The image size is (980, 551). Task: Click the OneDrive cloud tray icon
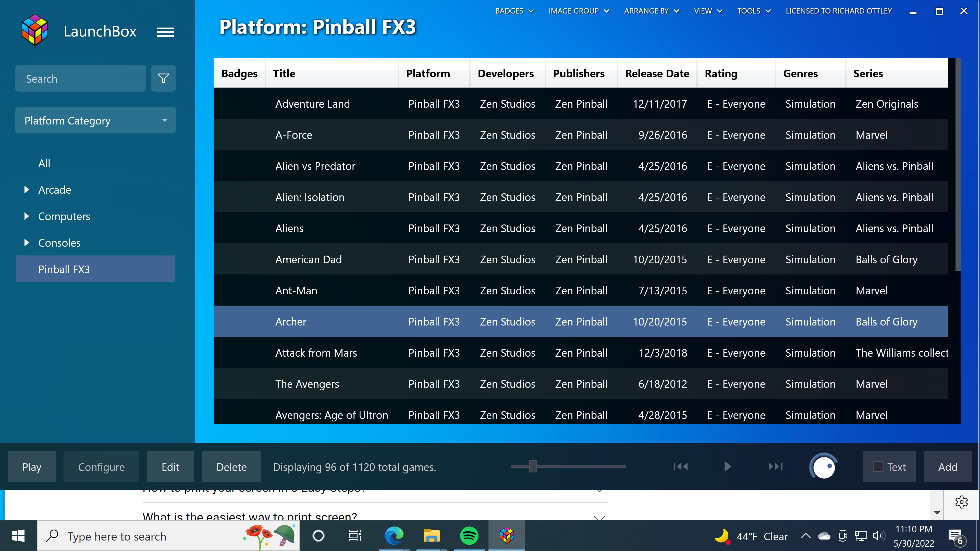[x=824, y=536]
